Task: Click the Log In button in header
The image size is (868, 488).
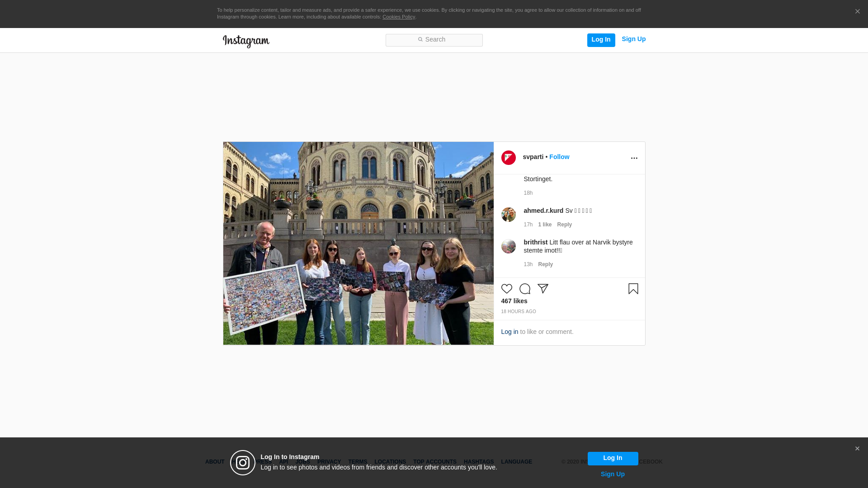Action: [601, 40]
